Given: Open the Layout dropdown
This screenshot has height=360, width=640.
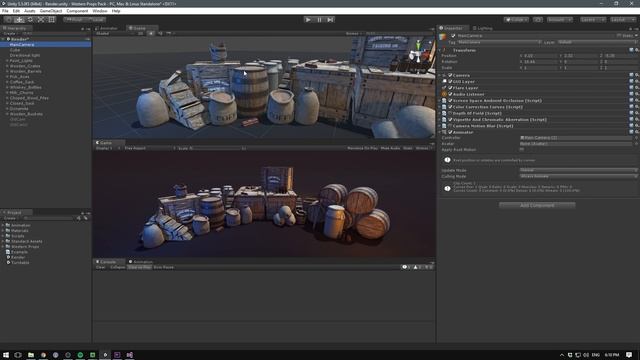Looking at the screenshot, I should pyautogui.click(x=623, y=20).
